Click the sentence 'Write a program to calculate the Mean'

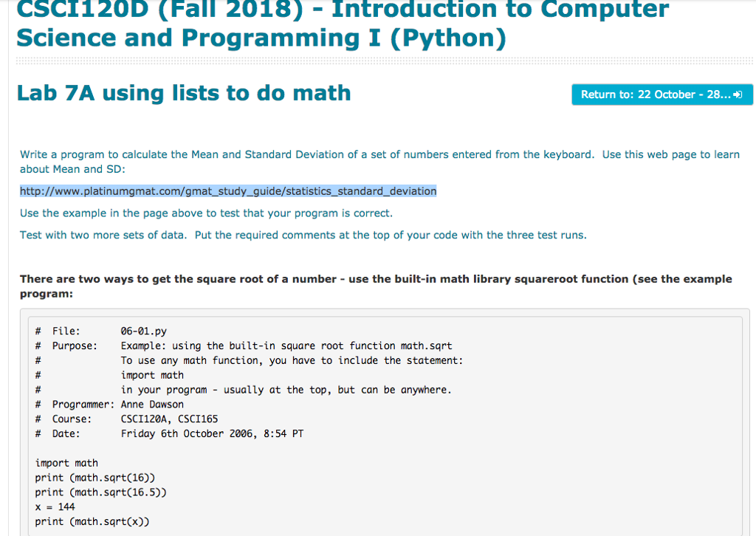tap(379, 162)
